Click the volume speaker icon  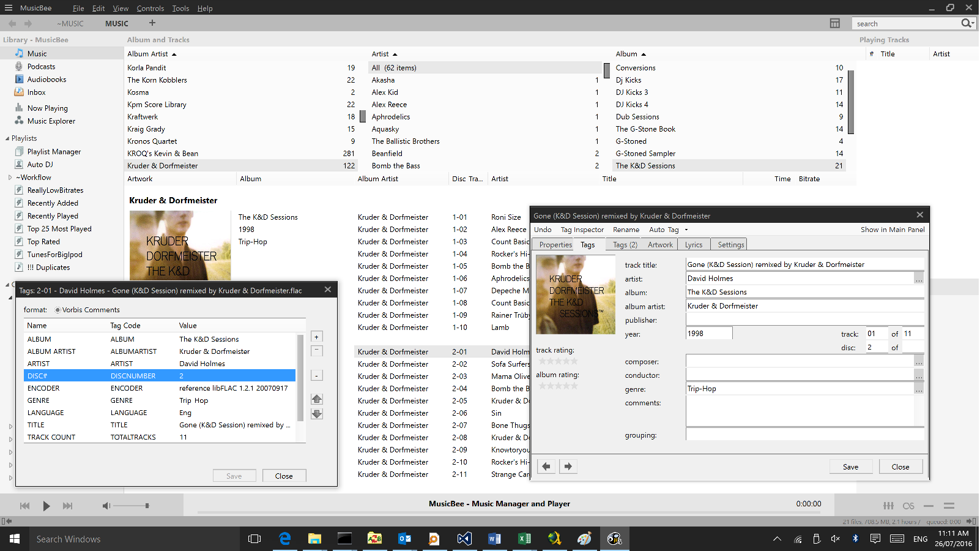(106, 506)
